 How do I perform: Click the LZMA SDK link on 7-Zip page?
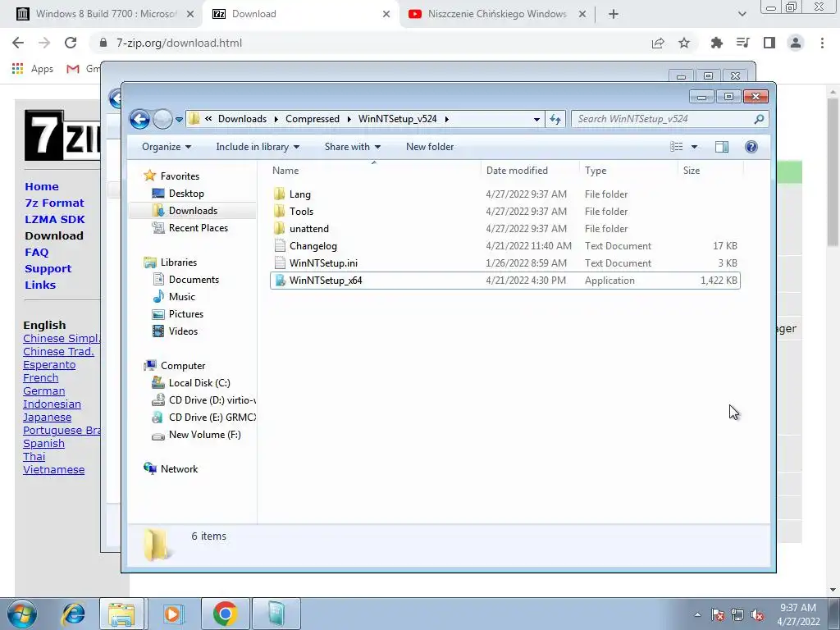pos(55,219)
